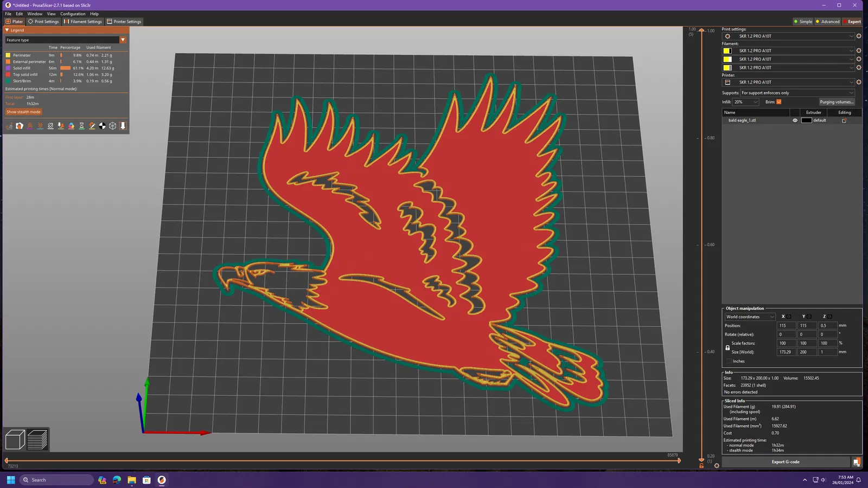Toggle wipe moves visibility in the legend toolbar
The width and height of the screenshot is (868, 488).
click(20, 126)
